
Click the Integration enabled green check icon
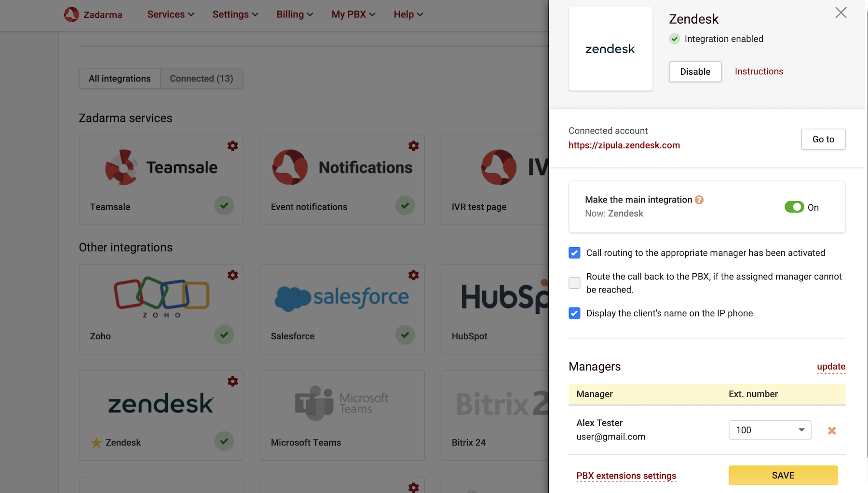[x=675, y=39]
